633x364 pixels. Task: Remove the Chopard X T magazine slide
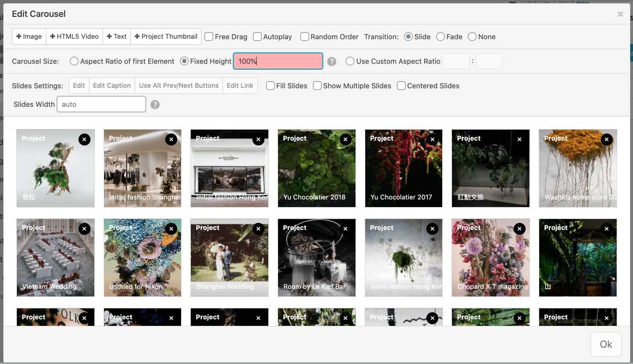(x=519, y=229)
